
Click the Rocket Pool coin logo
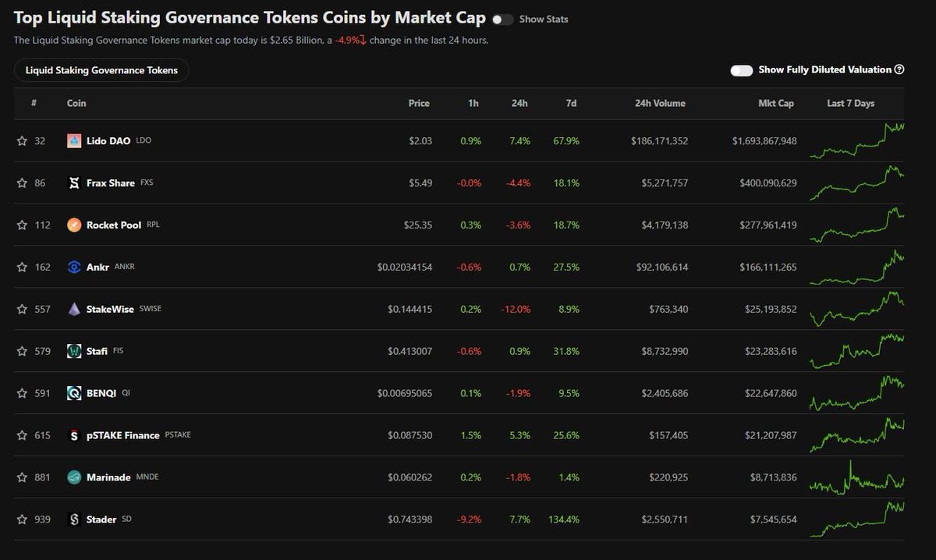[74, 225]
